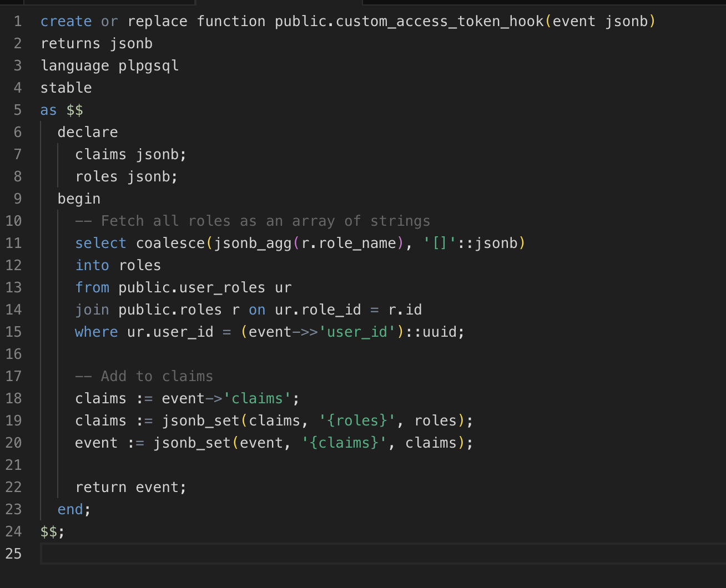
Task: Click the comment "-- Add to claims"
Action: [x=144, y=377]
